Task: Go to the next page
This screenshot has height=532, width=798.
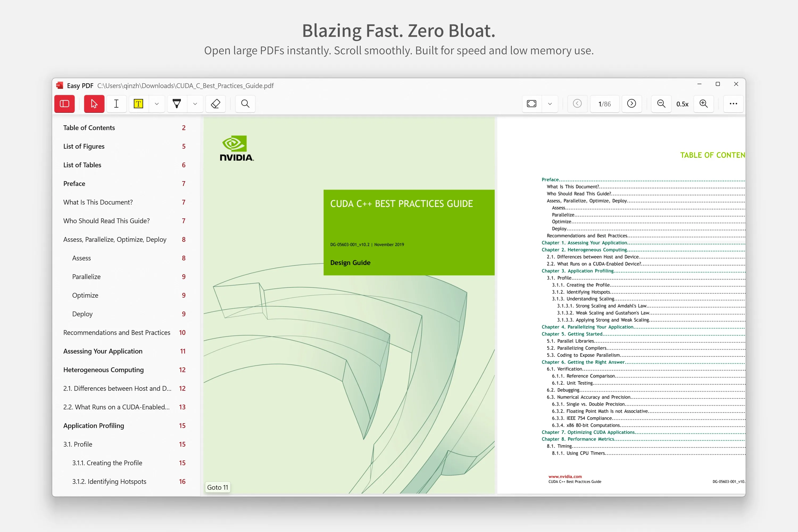Action: tap(632, 104)
